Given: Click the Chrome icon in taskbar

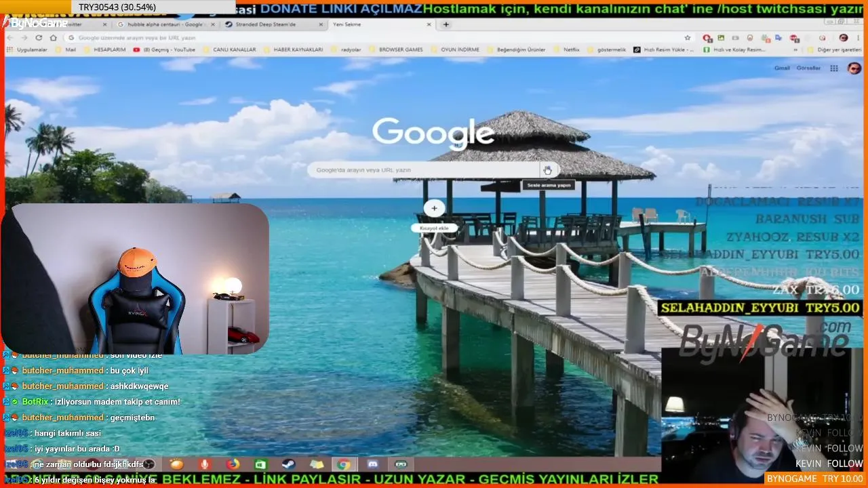Looking at the screenshot, I should [344, 464].
